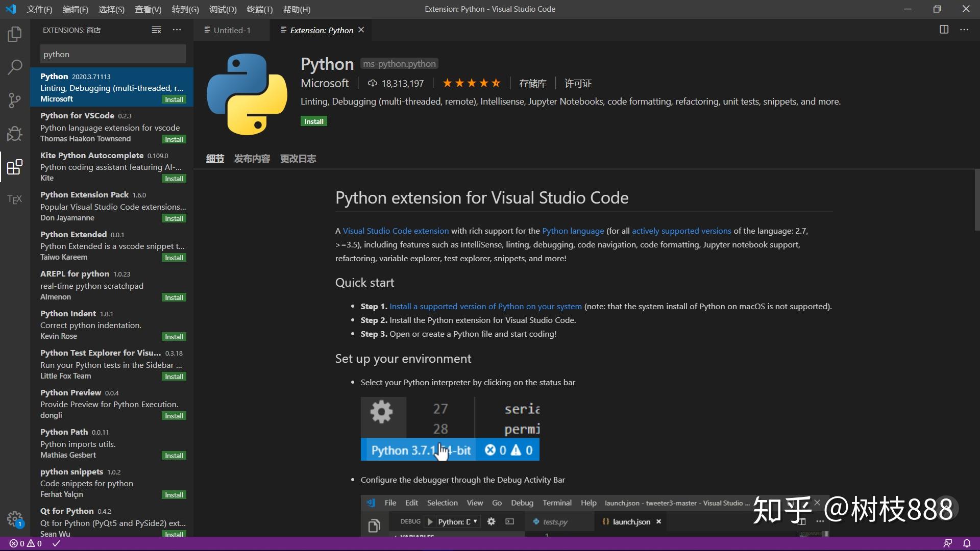
Task: Open the Run and Debug view
Action: coord(14,133)
